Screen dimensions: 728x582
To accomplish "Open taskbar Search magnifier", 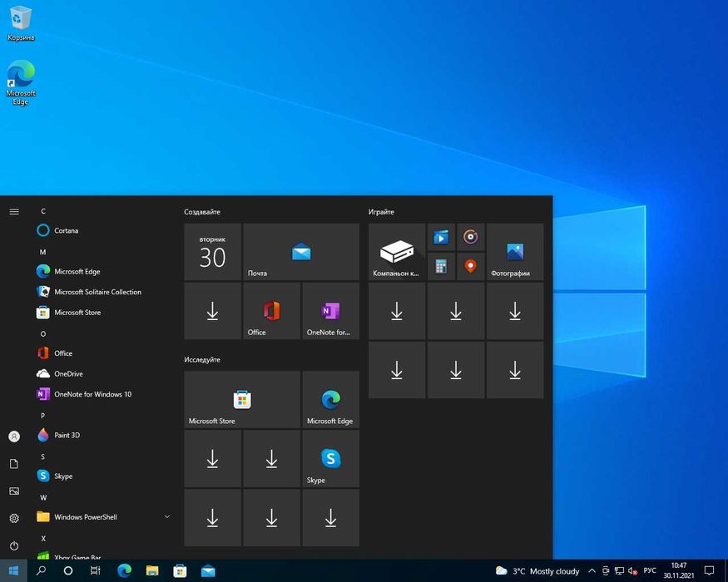I will pos(41,570).
